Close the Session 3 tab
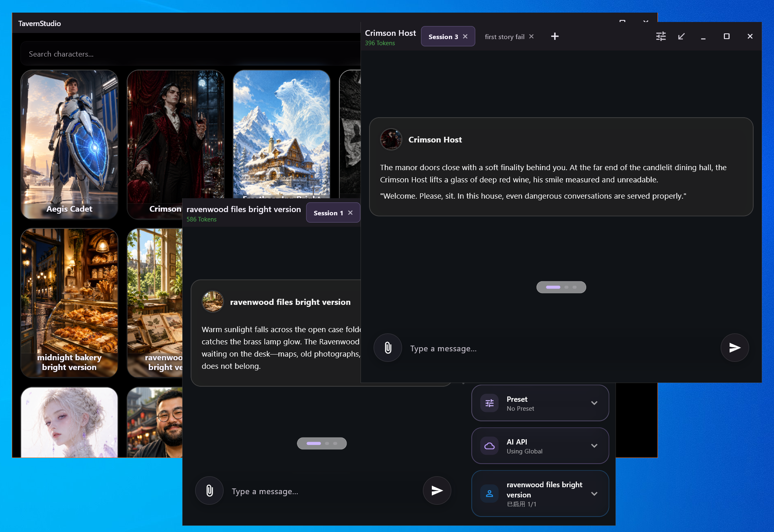Image resolution: width=774 pixels, height=532 pixels. point(465,36)
